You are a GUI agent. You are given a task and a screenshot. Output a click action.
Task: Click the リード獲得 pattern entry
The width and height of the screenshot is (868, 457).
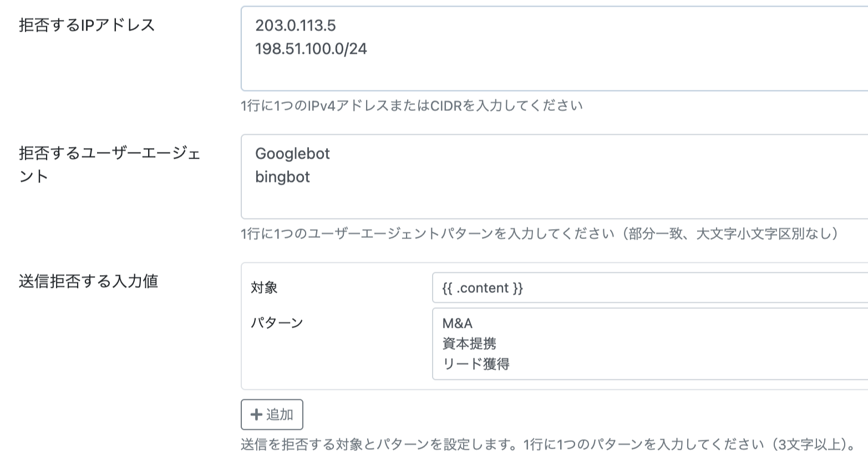[x=477, y=364]
